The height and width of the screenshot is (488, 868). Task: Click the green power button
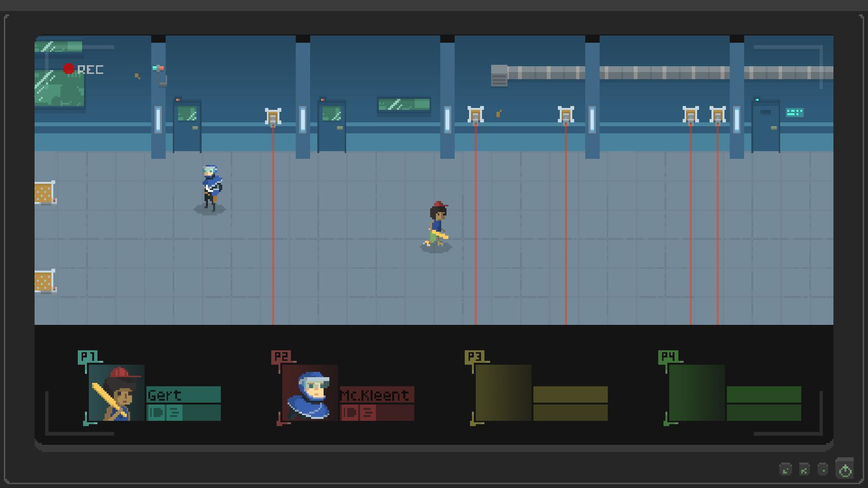pyautogui.click(x=845, y=470)
